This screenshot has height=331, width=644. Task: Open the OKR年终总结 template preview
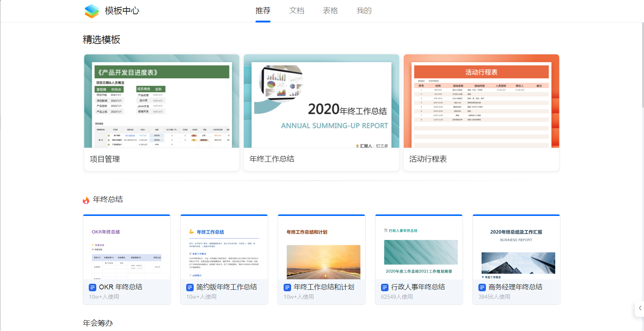[x=127, y=248]
